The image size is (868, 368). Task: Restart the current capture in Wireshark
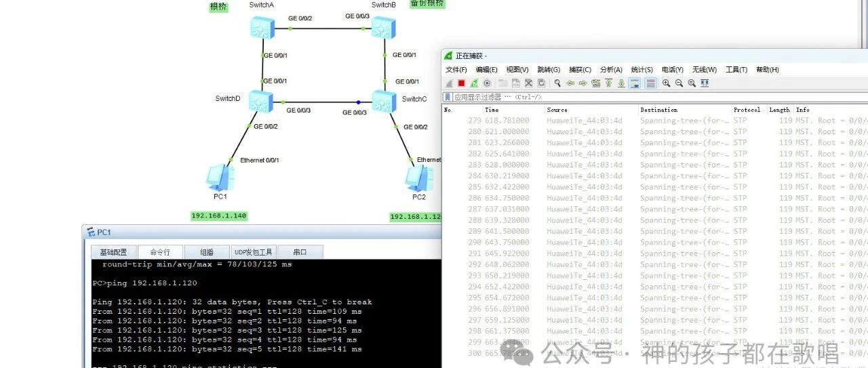pos(474,83)
